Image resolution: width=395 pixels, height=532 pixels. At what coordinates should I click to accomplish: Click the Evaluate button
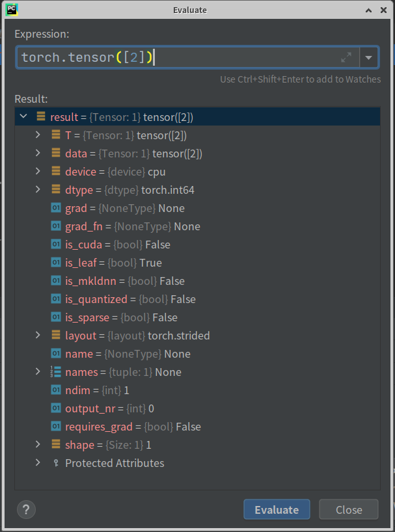pos(277,509)
